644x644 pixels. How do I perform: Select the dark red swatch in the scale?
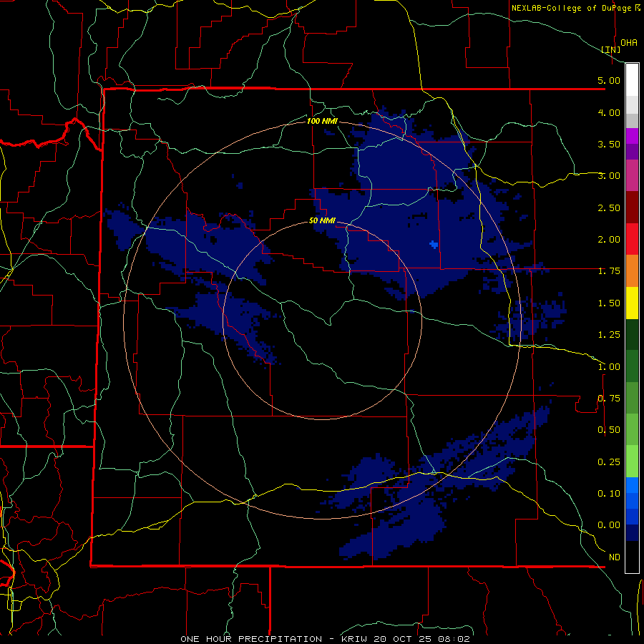(x=632, y=208)
